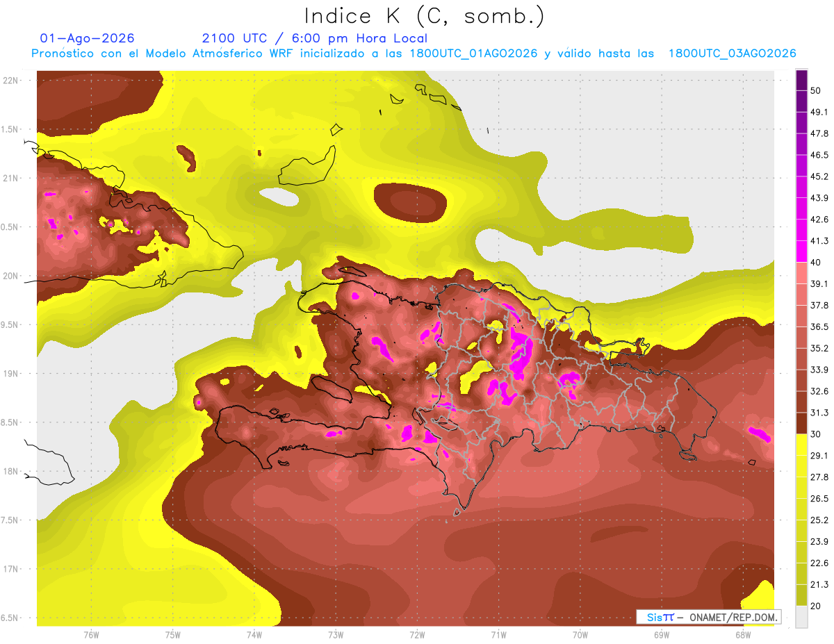Screen dimensions: 834x644
Task: Click the colorbar label '31.3'
Action: pos(819,413)
